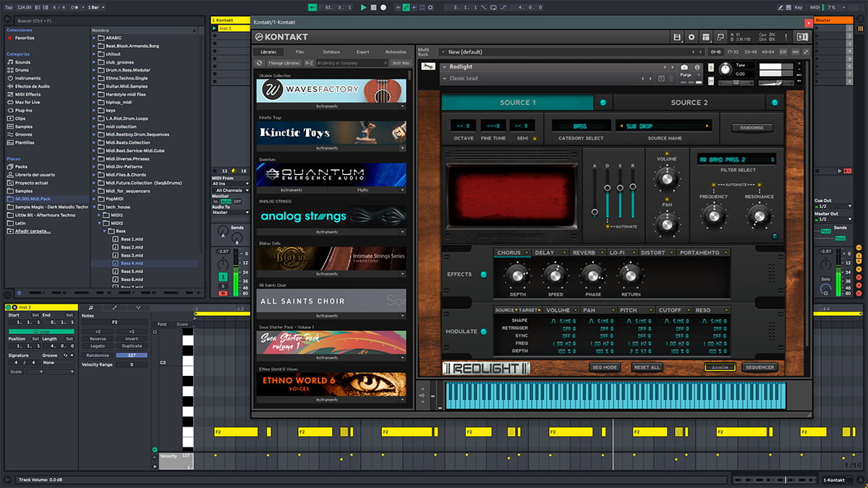Click the Seq Mode button
The image size is (868, 488).
point(605,367)
